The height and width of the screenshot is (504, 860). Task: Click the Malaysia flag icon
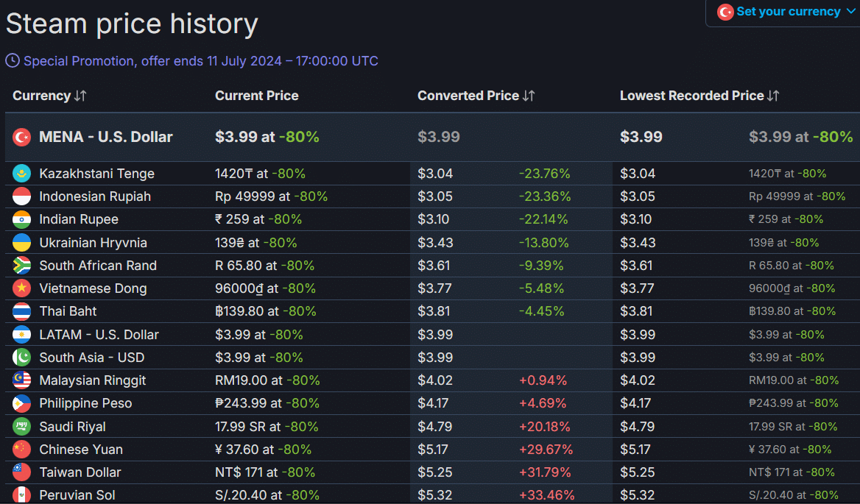(x=22, y=380)
